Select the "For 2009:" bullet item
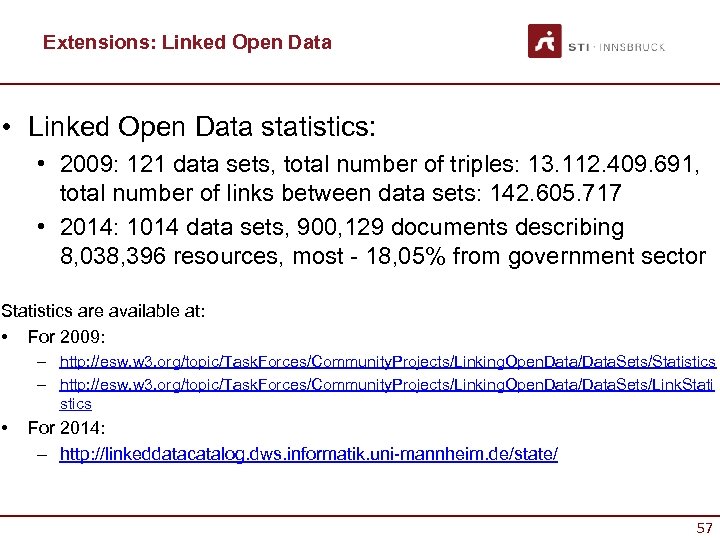This screenshot has height=540, width=720. [67, 336]
